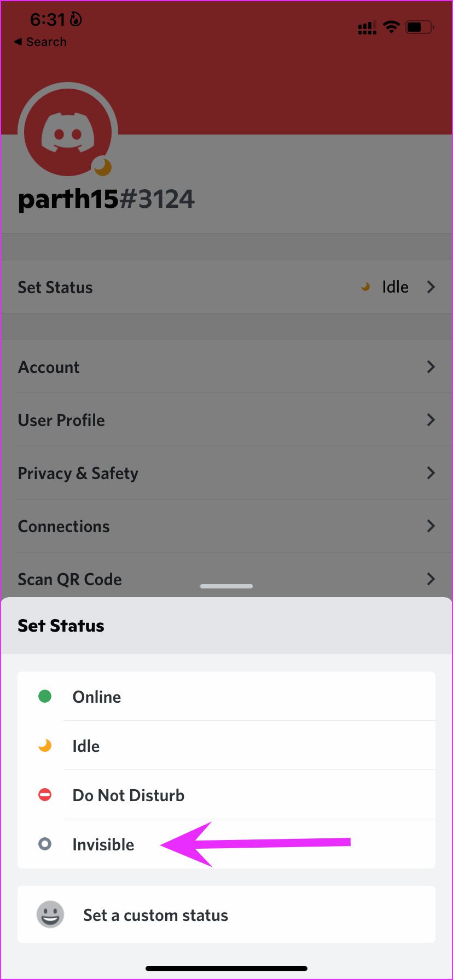The image size is (453, 980).
Task: Choose Do Not Disturb status
Action: [x=129, y=795]
